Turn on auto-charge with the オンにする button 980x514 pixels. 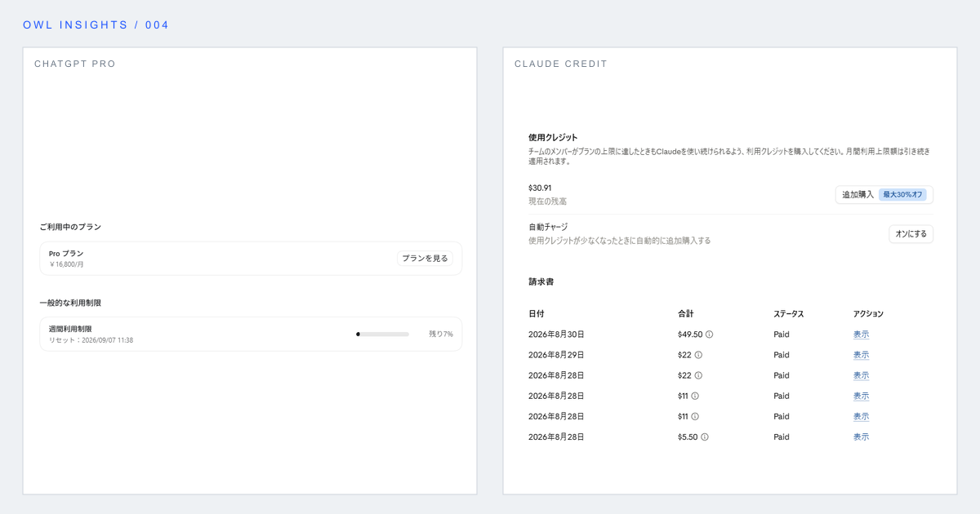pyautogui.click(x=911, y=234)
